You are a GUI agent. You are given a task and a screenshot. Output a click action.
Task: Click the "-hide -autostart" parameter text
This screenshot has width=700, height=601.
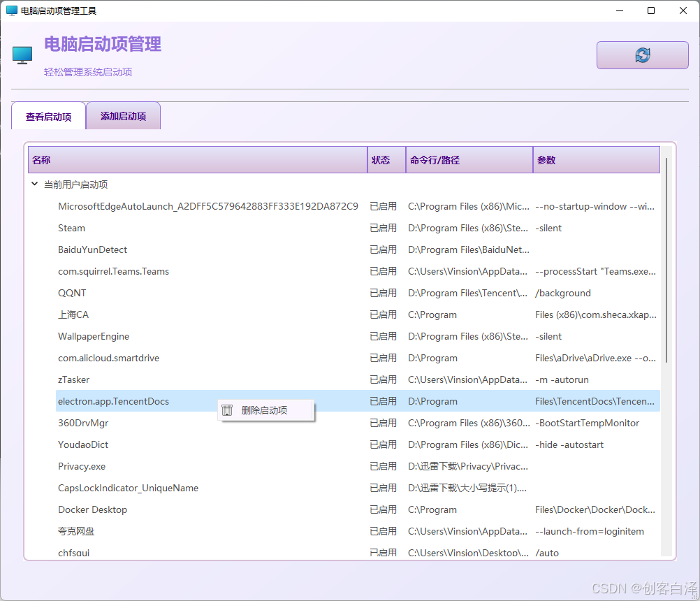click(x=569, y=444)
